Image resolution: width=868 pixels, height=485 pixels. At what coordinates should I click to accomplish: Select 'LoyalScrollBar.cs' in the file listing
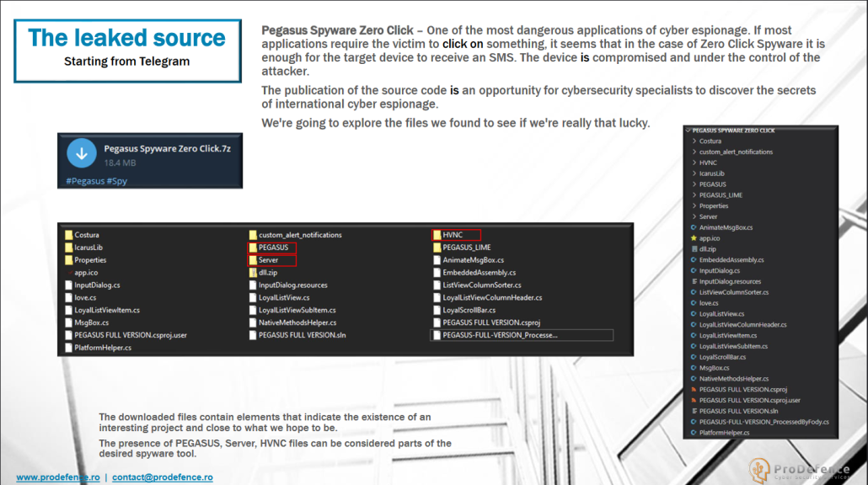click(469, 310)
